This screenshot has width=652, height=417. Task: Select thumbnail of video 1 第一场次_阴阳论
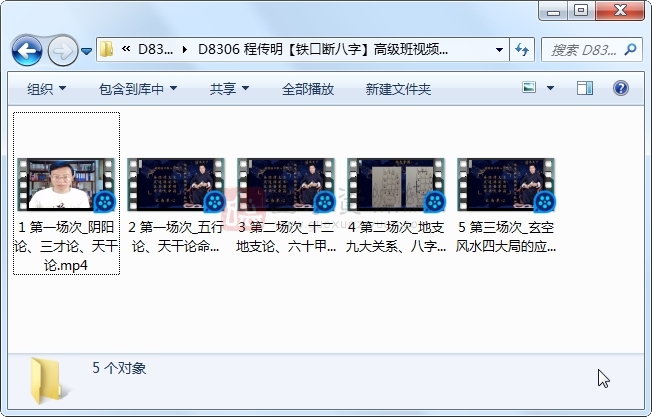[67, 184]
